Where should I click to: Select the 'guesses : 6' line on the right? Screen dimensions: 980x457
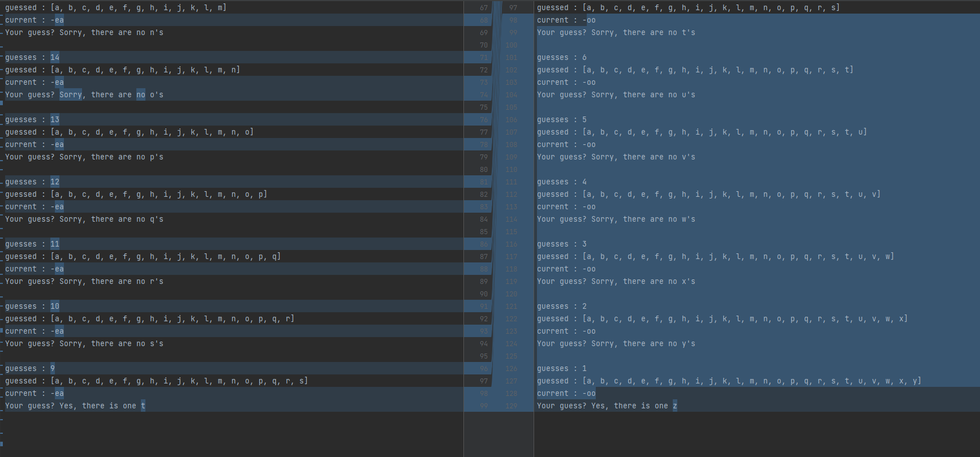[561, 58]
